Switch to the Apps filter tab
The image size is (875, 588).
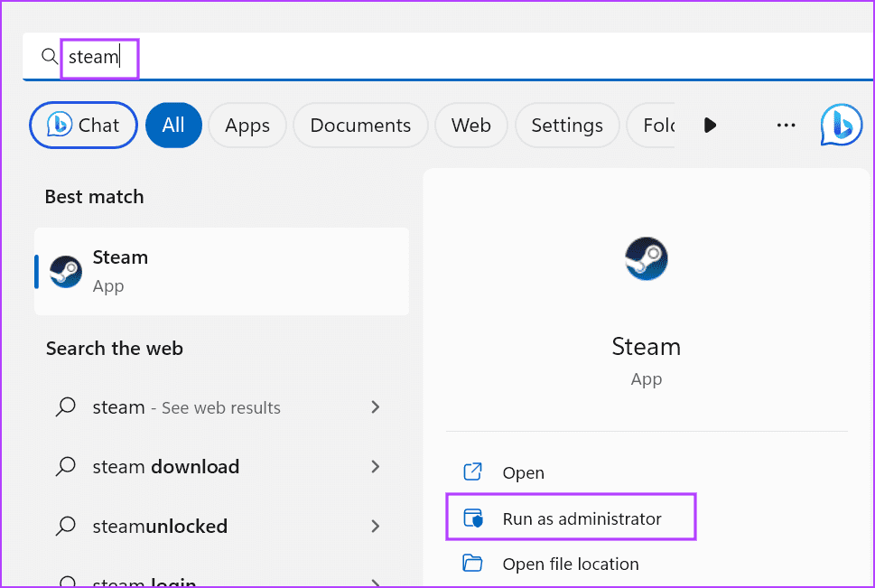(247, 125)
